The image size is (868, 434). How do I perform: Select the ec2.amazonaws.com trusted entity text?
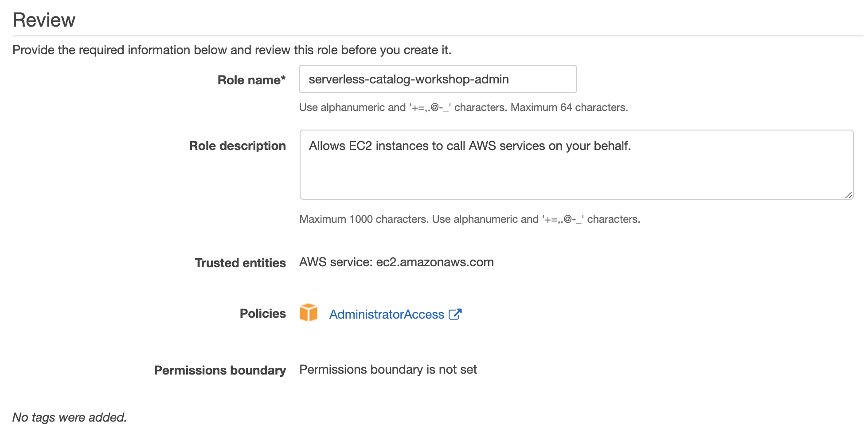click(x=435, y=262)
